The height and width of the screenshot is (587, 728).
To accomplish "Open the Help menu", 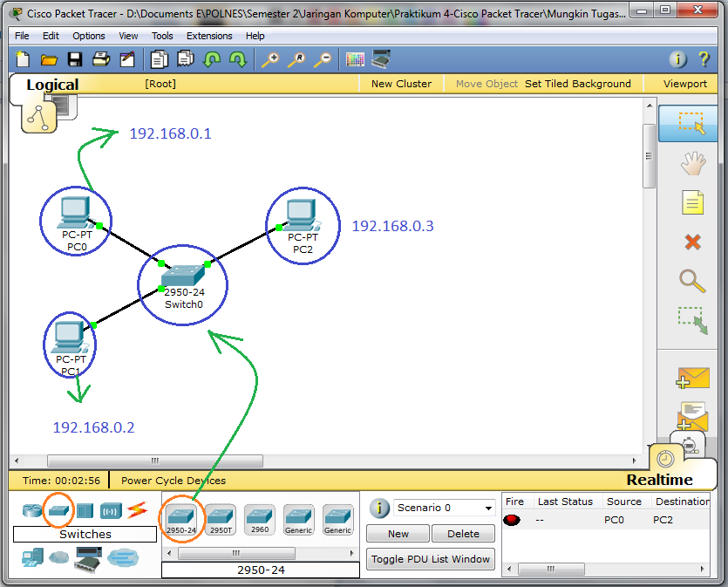I will 255,36.
